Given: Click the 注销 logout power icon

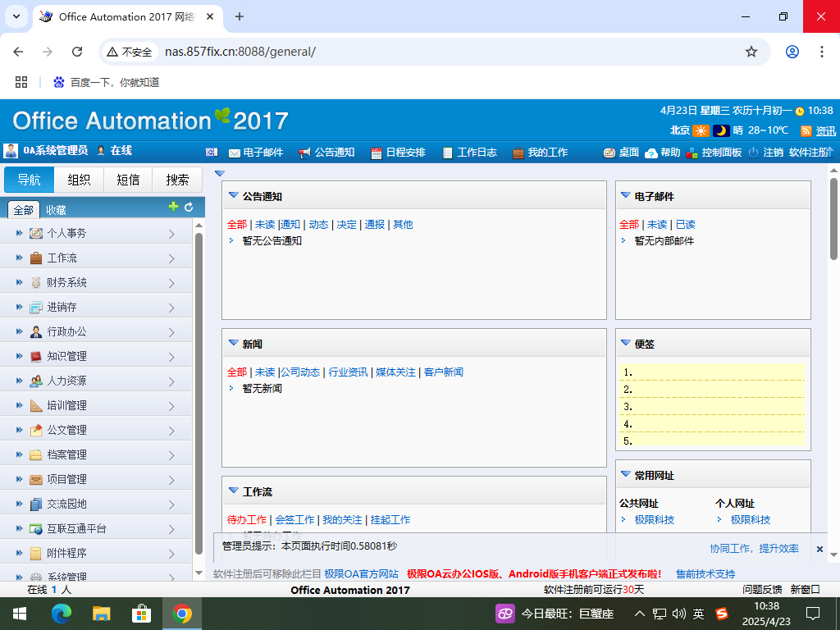Looking at the screenshot, I should [753, 153].
